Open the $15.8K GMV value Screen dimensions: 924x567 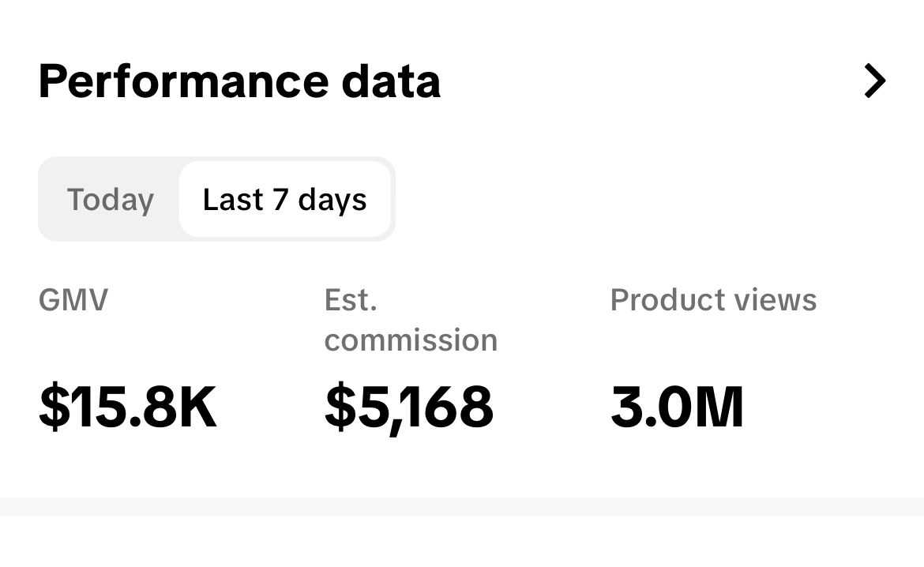point(127,407)
